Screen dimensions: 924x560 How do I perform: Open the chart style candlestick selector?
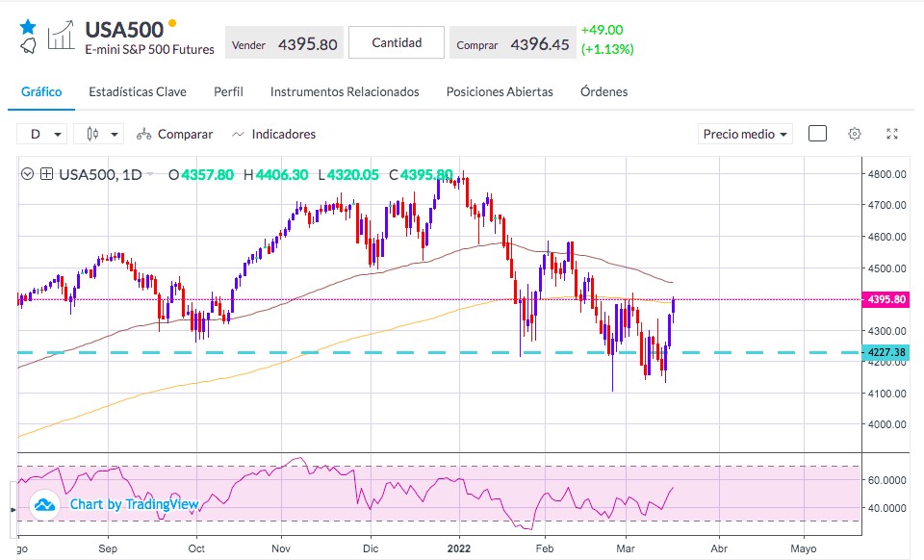click(x=98, y=135)
